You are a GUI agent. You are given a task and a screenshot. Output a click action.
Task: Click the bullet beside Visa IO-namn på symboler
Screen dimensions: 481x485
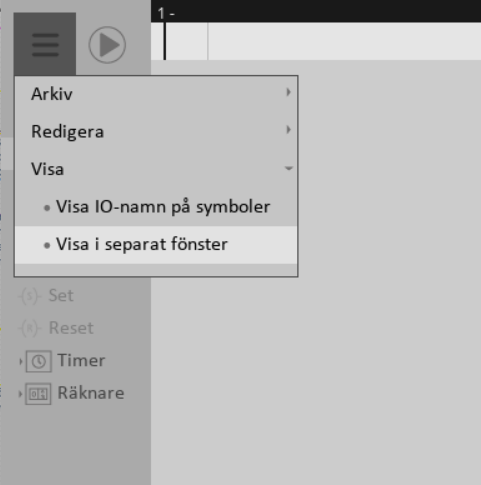click(x=47, y=208)
